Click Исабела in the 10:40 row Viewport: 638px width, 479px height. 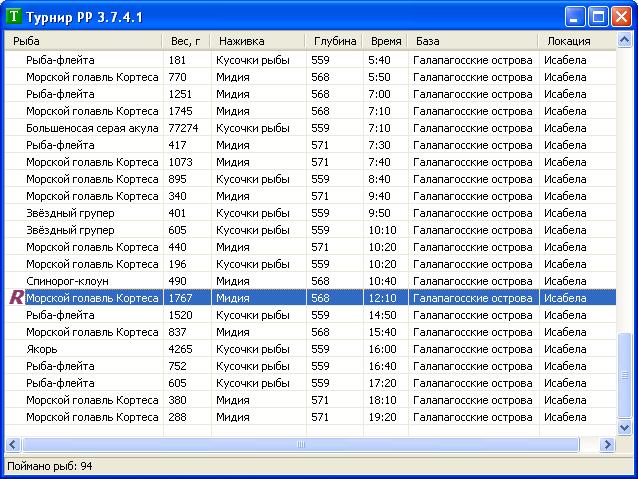(565, 281)
